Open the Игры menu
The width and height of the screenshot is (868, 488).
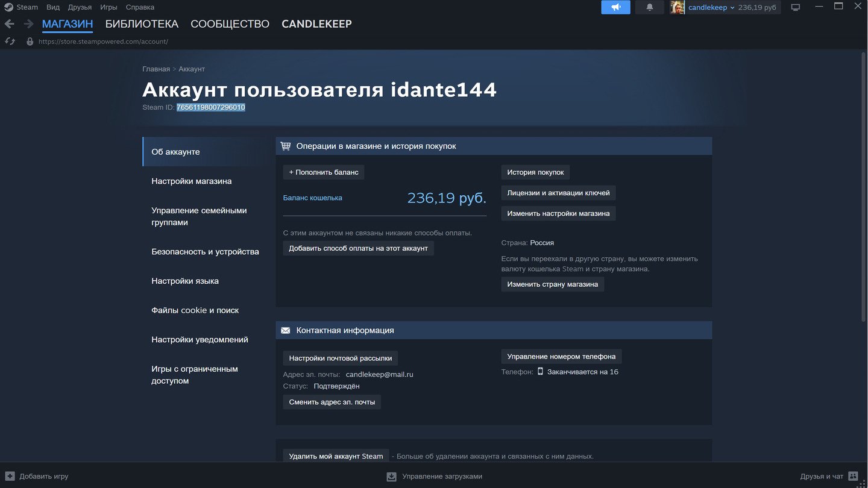108,7
